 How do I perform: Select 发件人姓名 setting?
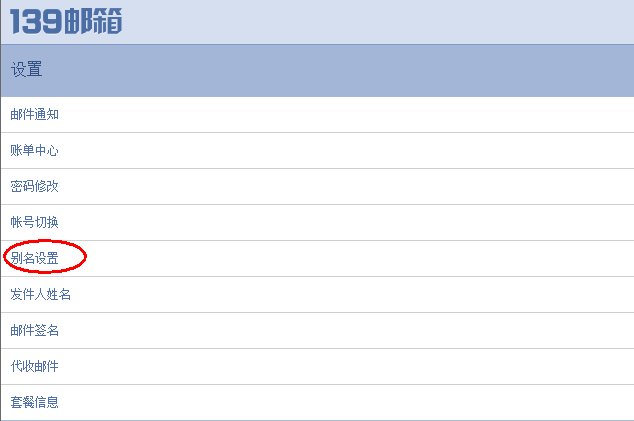coord(41,294)
